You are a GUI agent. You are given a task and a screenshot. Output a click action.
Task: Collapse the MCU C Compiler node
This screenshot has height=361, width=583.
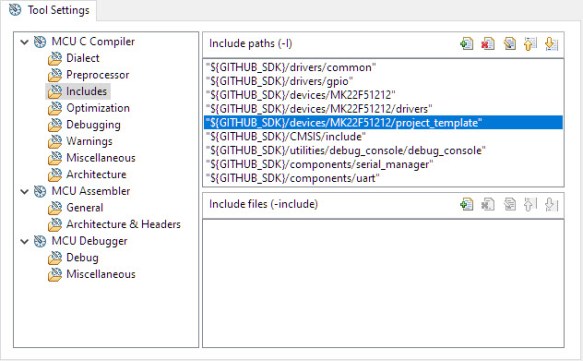(25, 42)
